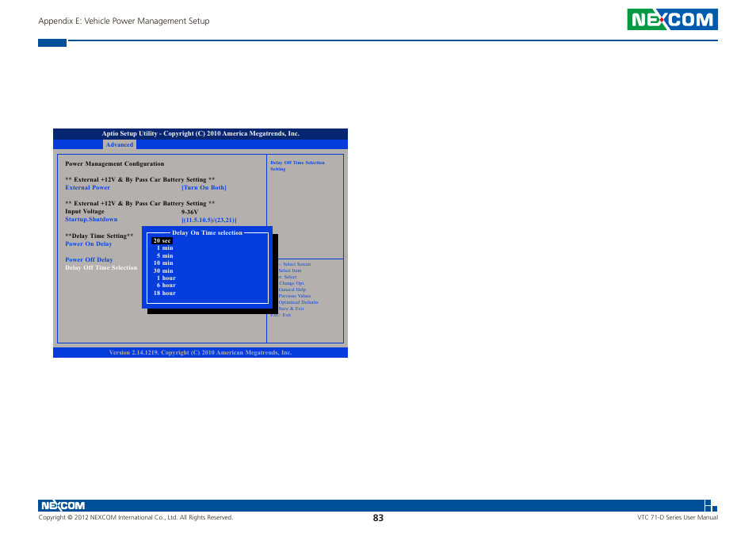Viewport: 756px width, 533px height.
Task: Select the External Power setting
Action: click(87, 188)
